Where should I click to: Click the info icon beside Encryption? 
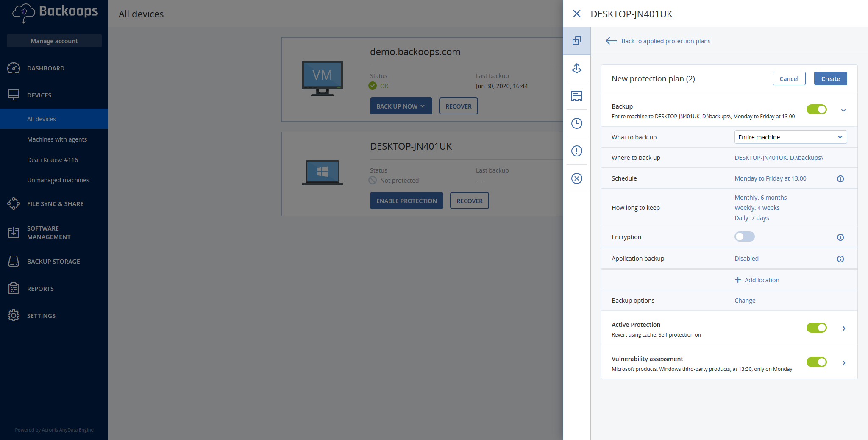pyautogui.click(x=840, y=237)
